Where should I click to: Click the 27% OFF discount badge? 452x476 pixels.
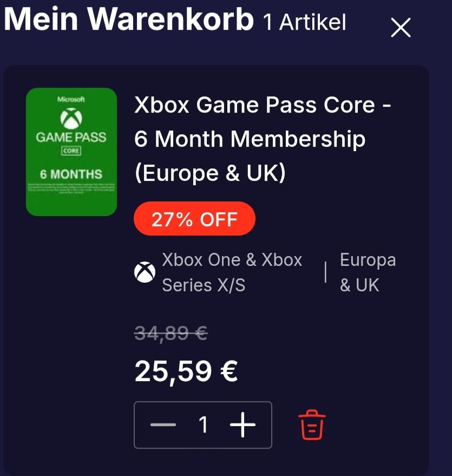pos(194,219)
